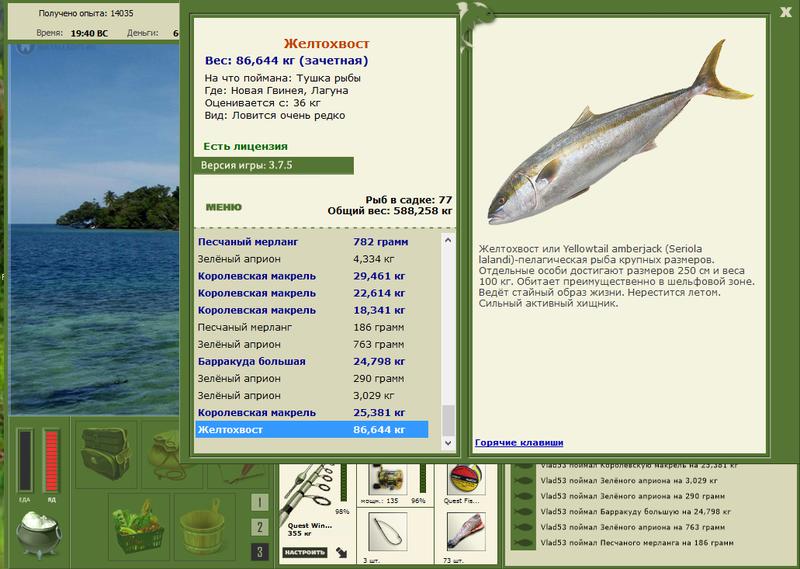Switch to tackle slot 1
The image size is (800, 569).
pyautogui.click(x=260, y=502)
